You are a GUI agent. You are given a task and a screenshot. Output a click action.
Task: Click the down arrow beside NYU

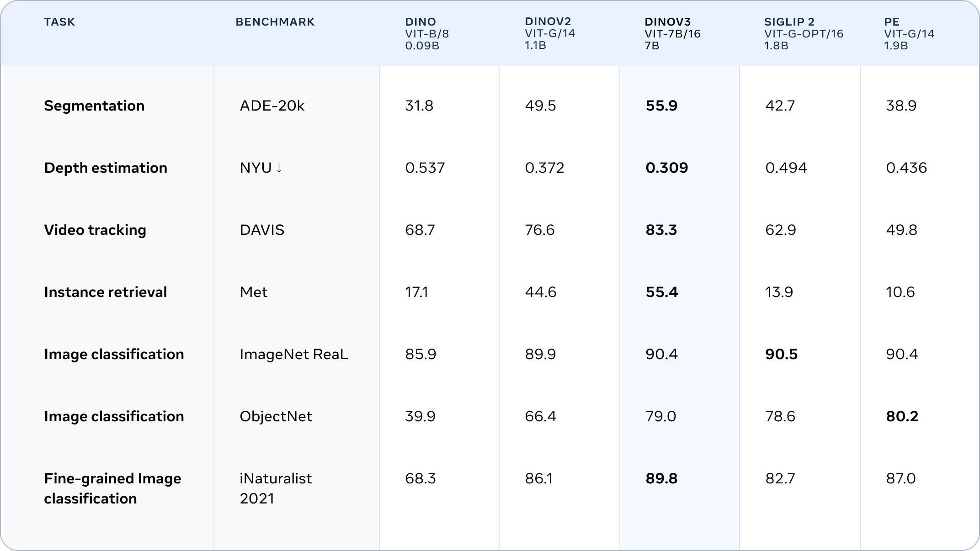(279, 168)
